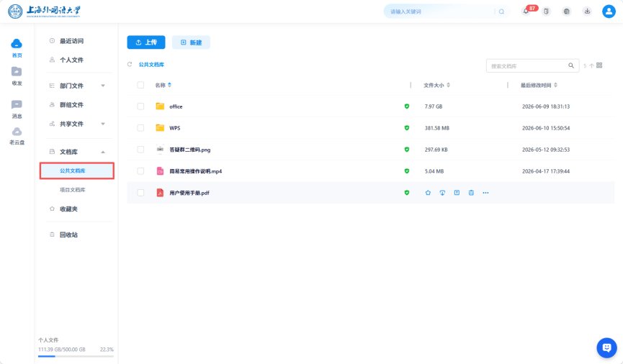Click the globe language icon in header

click(567, 12)
